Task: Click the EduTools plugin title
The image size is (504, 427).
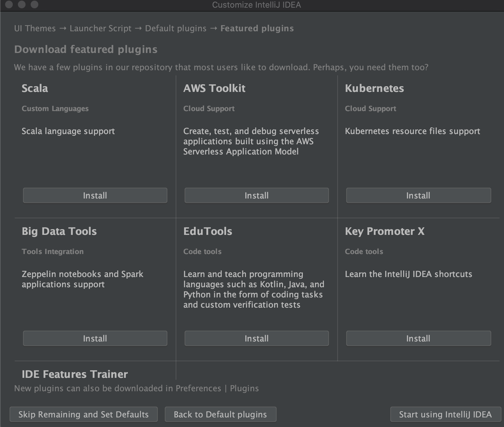Action: tap(208, 231)
